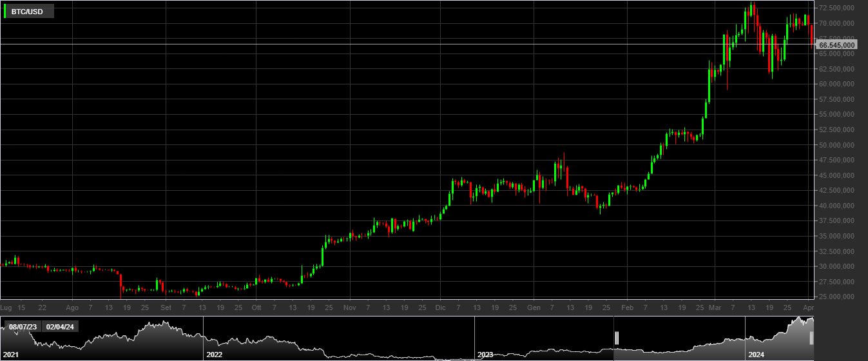Click the Ott month label on the time axis
This screenshot has width=868, height=361.
[x=256, y=307]
